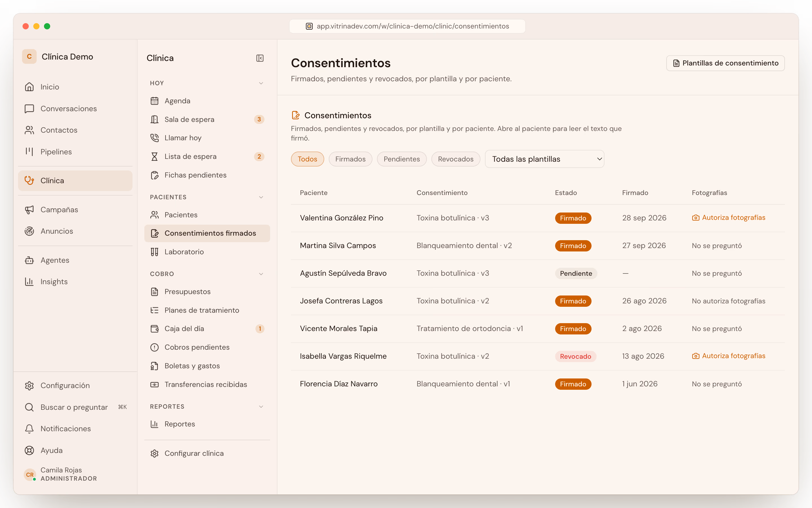Viewport: 812px width, 508px height.
Task: Click the Pendiente status badge
Action: coord(576,273)
